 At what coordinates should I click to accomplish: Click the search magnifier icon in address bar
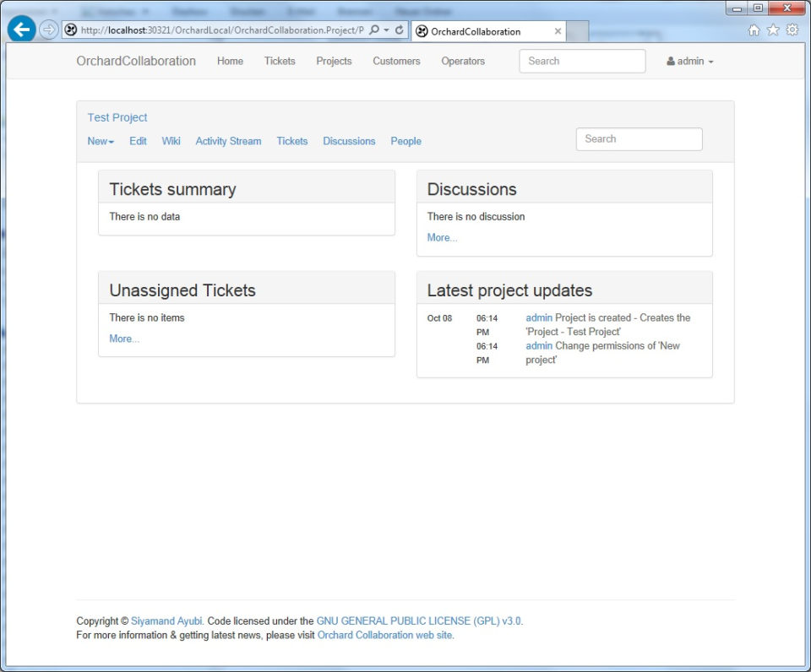pos(374,30)
